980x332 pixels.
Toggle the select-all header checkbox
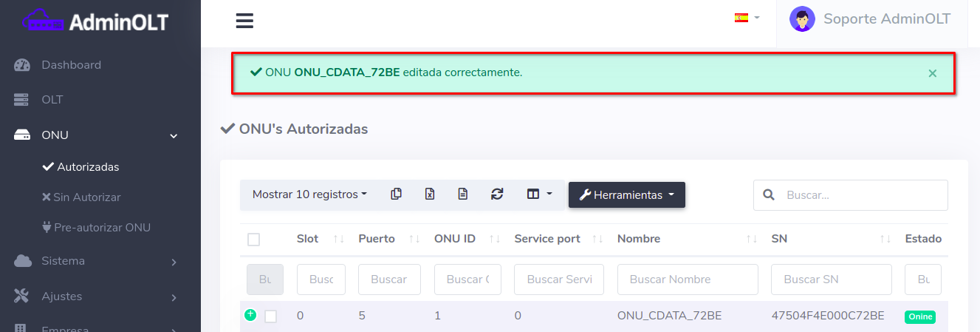(x=254, y=240)
